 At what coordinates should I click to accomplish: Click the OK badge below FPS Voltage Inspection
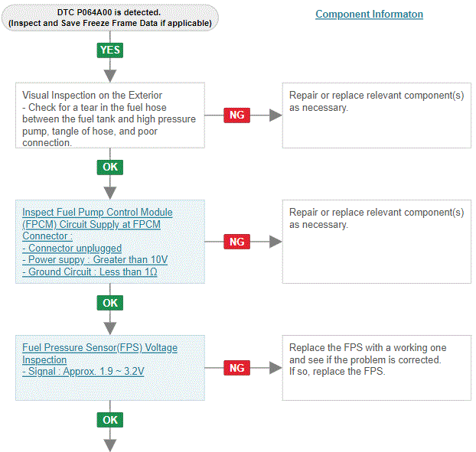(x=110, y=420)
